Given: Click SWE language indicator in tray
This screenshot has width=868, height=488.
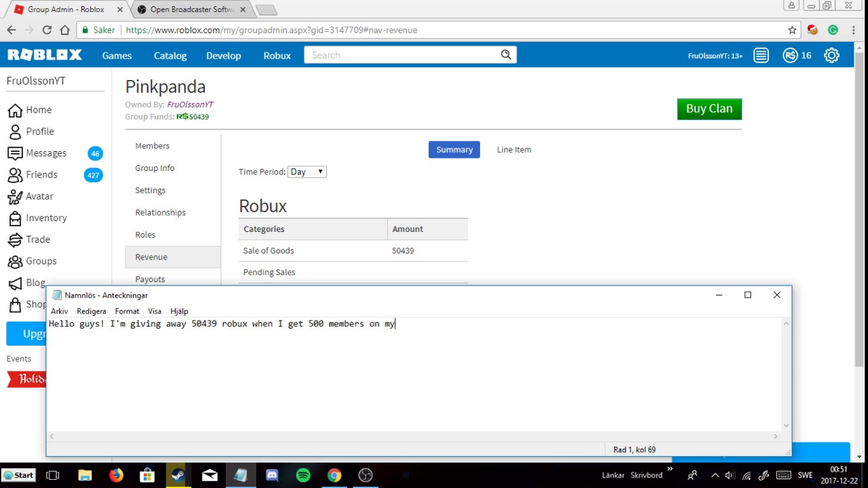Looking at the screenshot, I should click(x=805, y=475).
